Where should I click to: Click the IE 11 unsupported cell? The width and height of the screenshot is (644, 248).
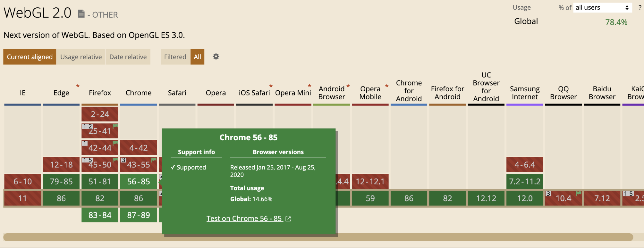click(x=22, y=198)
